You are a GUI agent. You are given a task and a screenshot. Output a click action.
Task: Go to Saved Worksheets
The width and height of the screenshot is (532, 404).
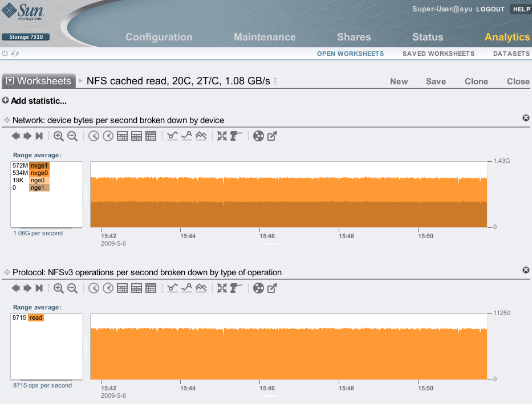(x=438, y=54)
